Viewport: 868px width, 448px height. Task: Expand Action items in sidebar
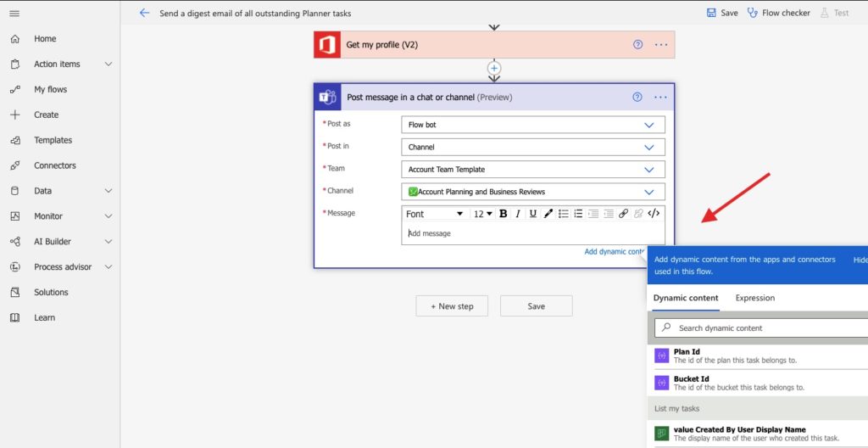tap(108, 64)
